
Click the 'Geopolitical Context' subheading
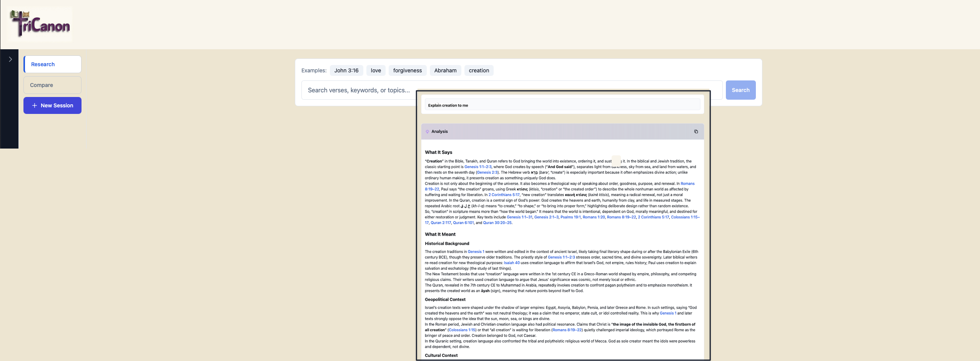point(445,299)
